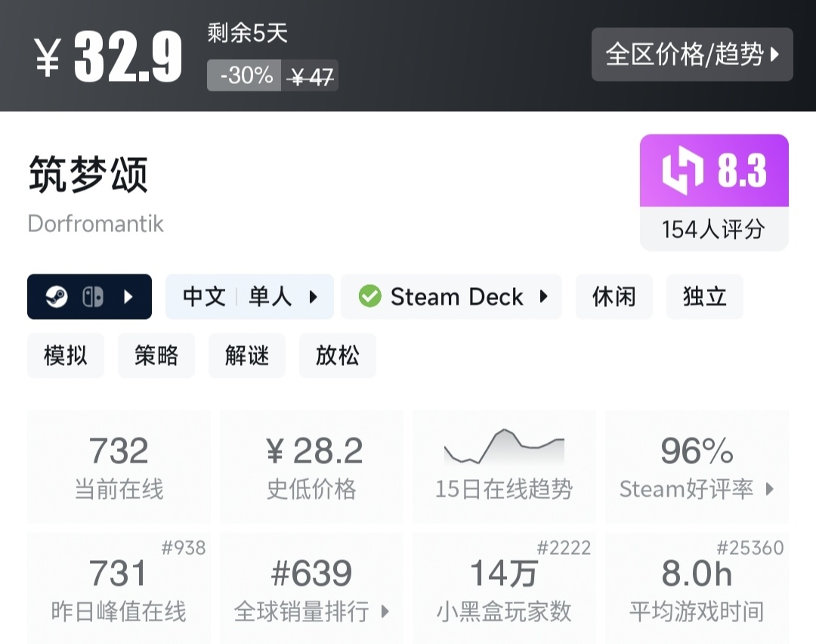Expand the Steam好评率 arrow

(770, 489)
